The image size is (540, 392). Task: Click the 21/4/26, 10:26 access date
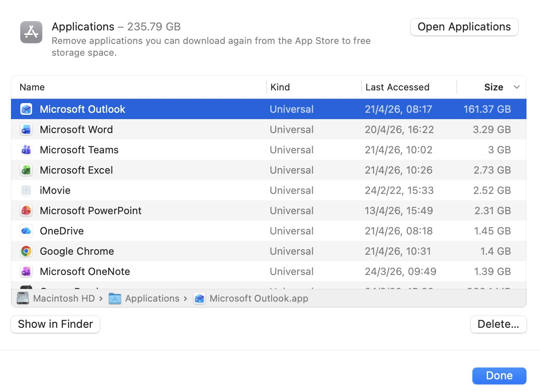pos(399,170)
